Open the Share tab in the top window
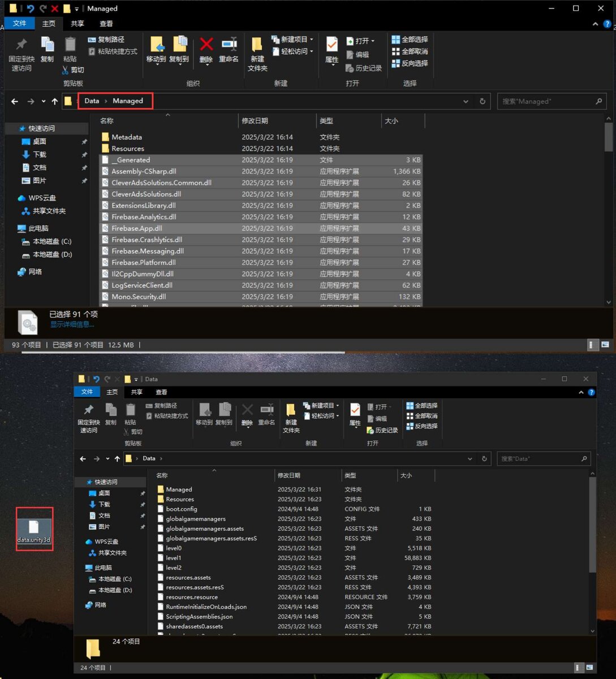616x679 pixels. click(x=77, y=24)
